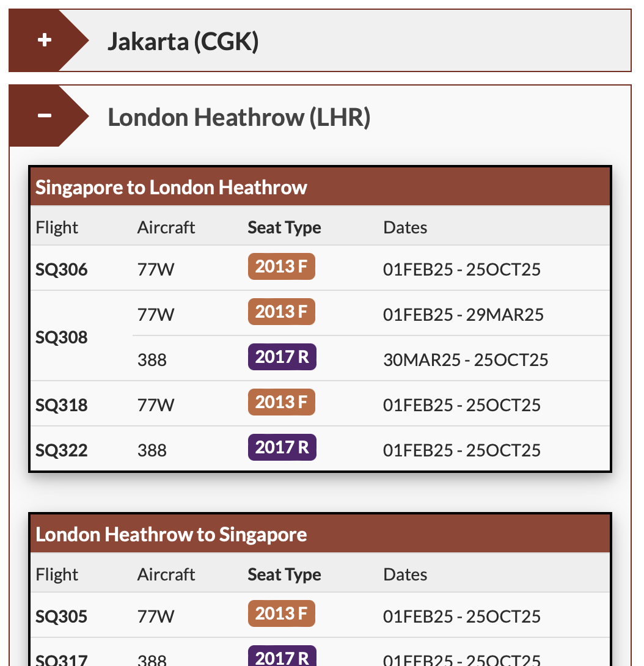The width and height of the screenshot is (644, 666).
Task: Open the Jakarta (CGK) accordion header
Action: [x=183, y=42]
